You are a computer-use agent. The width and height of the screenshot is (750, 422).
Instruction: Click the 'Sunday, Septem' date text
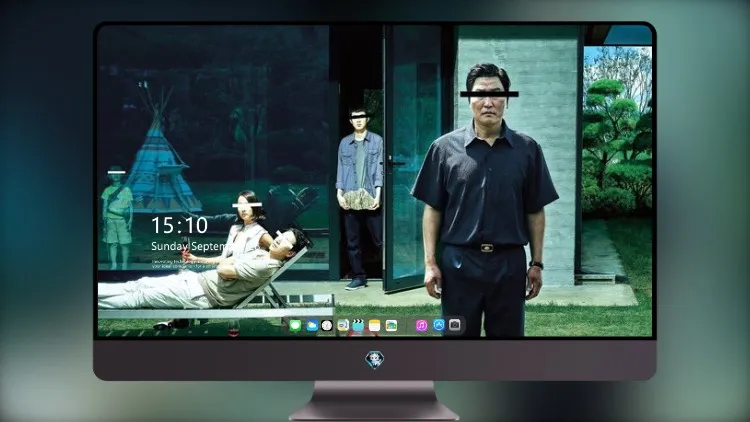[188, 246]
